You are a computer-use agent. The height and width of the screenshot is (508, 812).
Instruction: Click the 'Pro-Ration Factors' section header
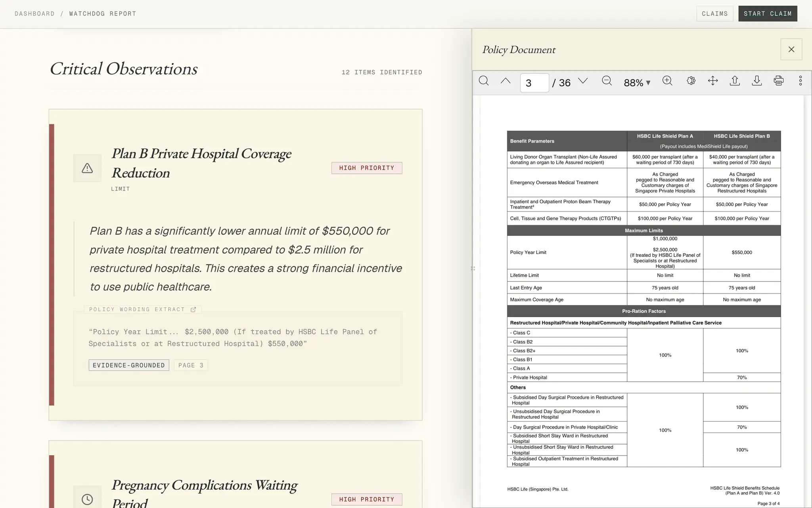tap(644, 311)
